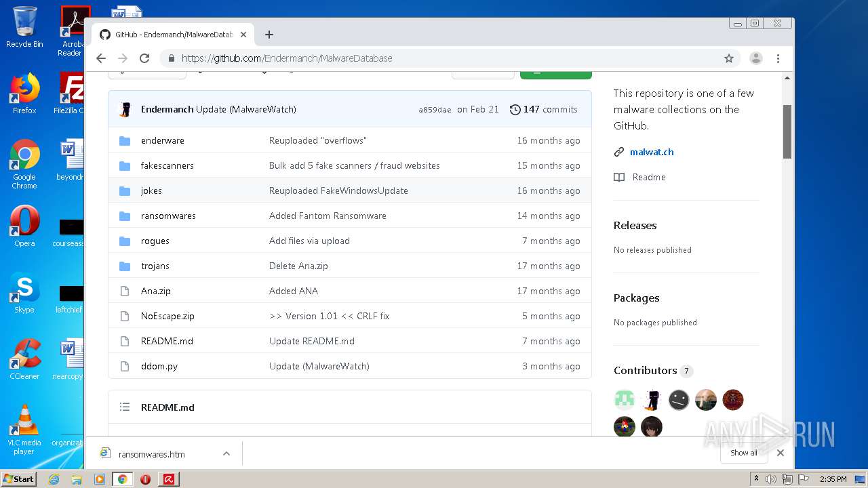Open README.md in the file list
This screenshot has height=488, width=868.
click(x=167, y=341)
